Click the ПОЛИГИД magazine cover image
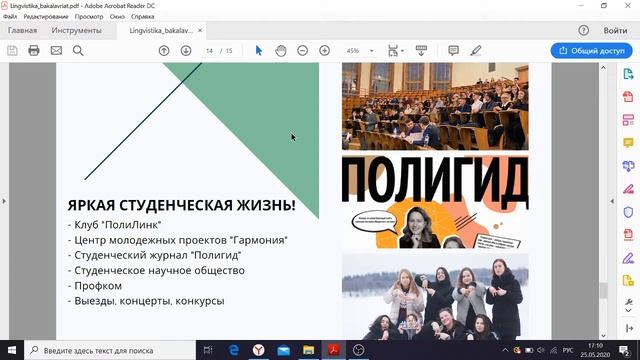This screenshot has width=640, height=360. [x=435, y=202]
